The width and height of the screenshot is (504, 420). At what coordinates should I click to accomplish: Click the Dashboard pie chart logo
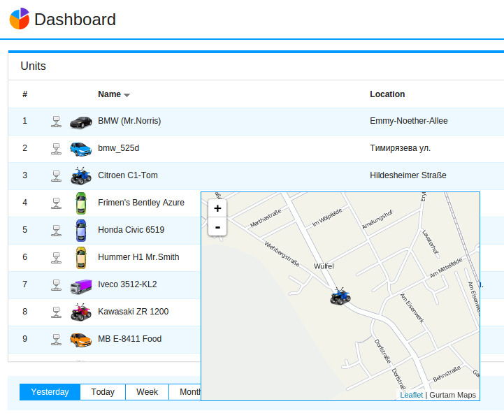tap(19, 19)
